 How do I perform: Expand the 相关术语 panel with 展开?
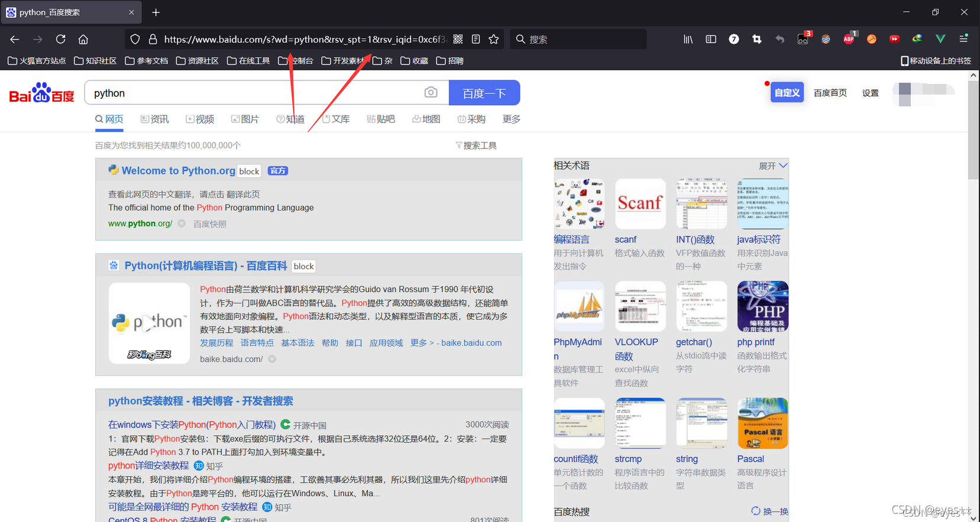click(x=773, y=166)
